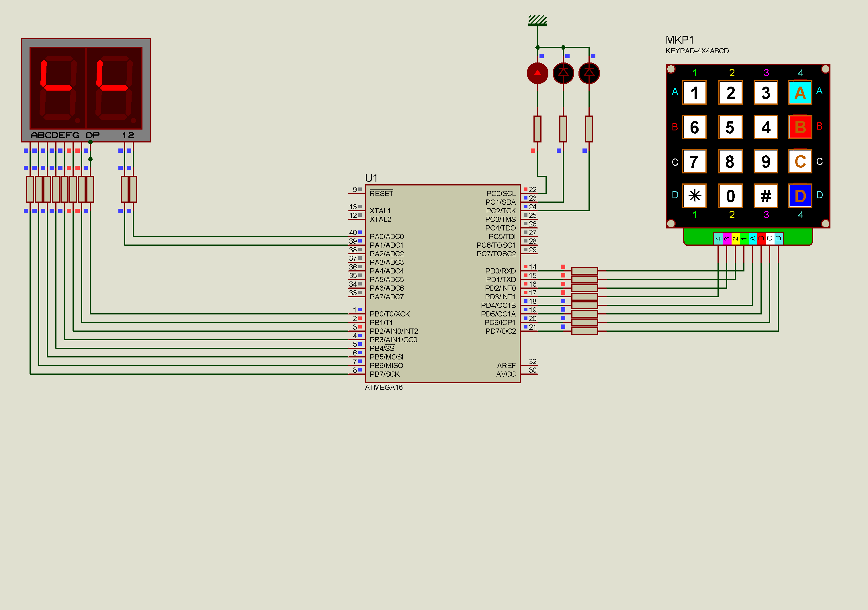Select the rightmost unlit LED
This screenshot has height=610, width=868.
click(x=589, y=73)
